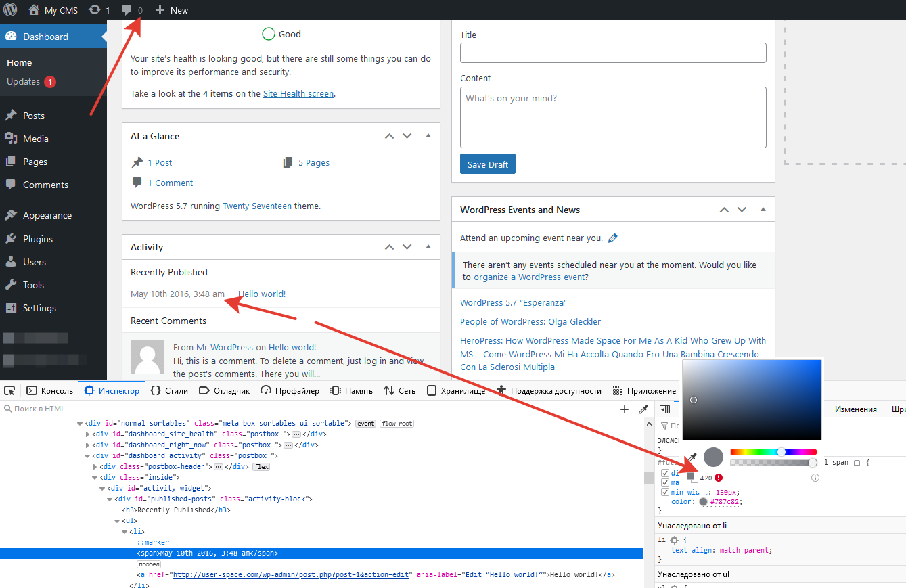Click the Content textarea What's on your mind
Screen dimensions: 906x588
pyautogui.click(x=613, y=117)
